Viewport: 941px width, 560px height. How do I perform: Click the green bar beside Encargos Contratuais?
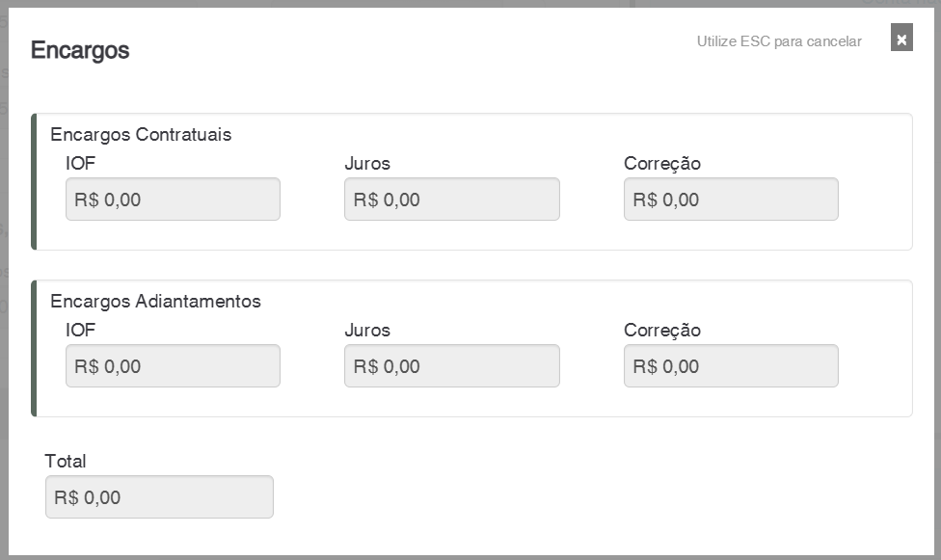[34, 181]
